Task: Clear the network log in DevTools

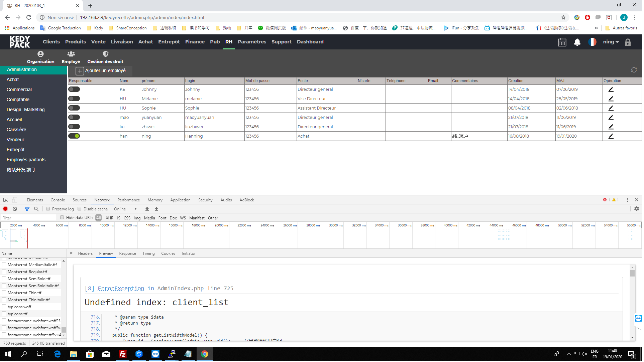Action: [15, 209]
